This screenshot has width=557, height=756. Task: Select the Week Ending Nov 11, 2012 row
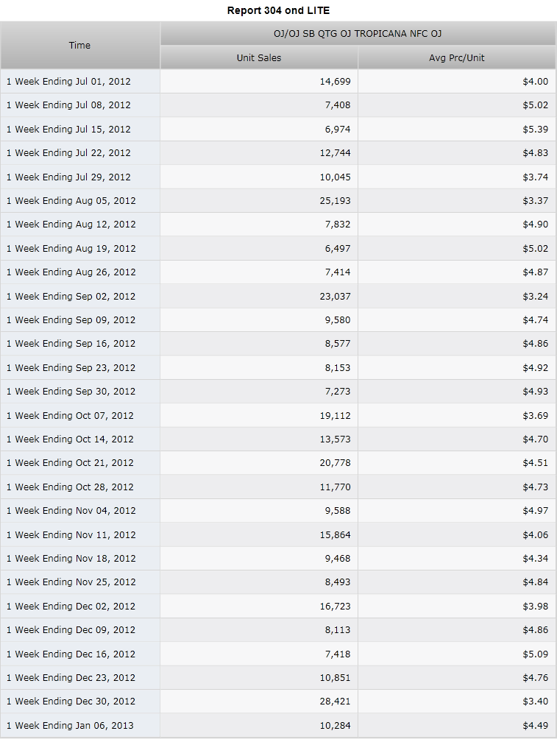[278, 534]
